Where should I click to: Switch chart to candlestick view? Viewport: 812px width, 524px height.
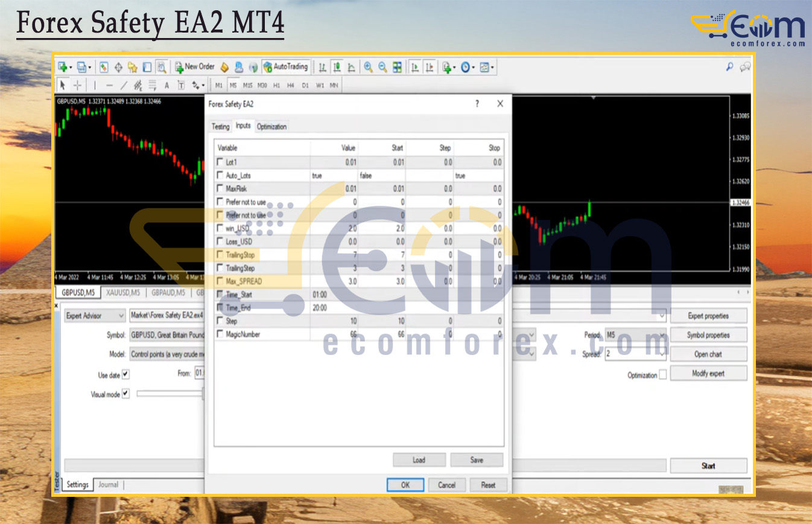337,67
